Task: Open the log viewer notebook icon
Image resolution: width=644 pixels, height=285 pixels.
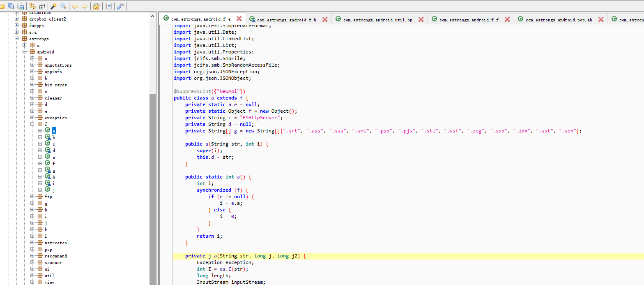Action: tap(108, 6)
